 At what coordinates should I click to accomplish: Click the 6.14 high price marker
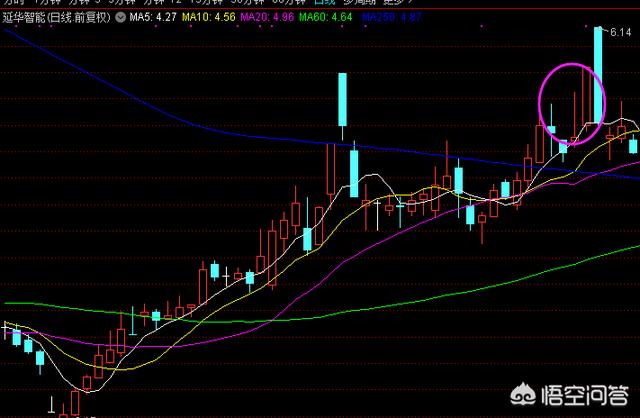coord(622,33)
